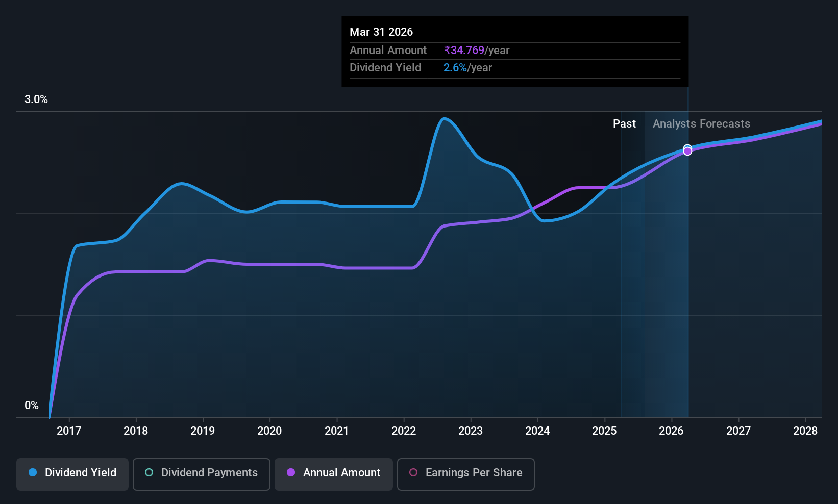This screenshot has height=504, width=838.
Task: Click the 2017 x-axis year label
Action: click(69, 431)
